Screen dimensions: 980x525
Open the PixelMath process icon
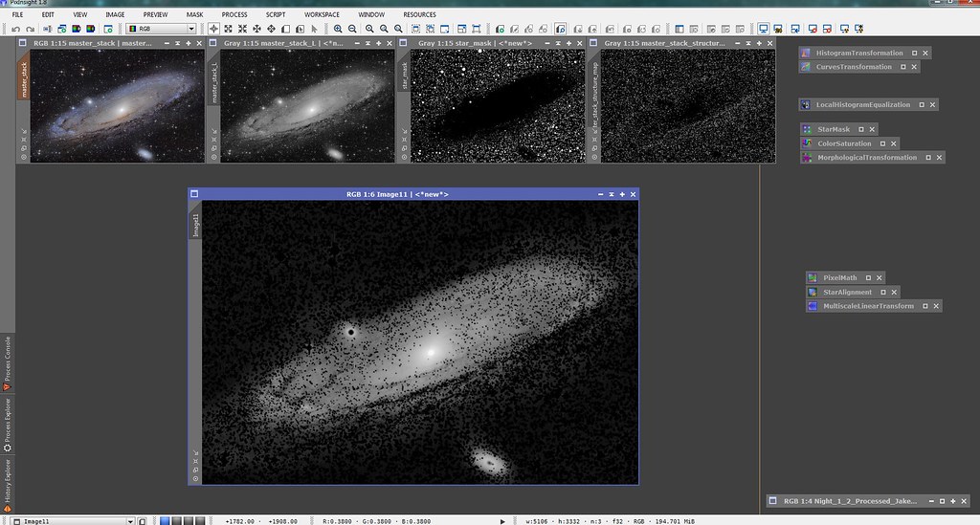(x=839, y=277)
